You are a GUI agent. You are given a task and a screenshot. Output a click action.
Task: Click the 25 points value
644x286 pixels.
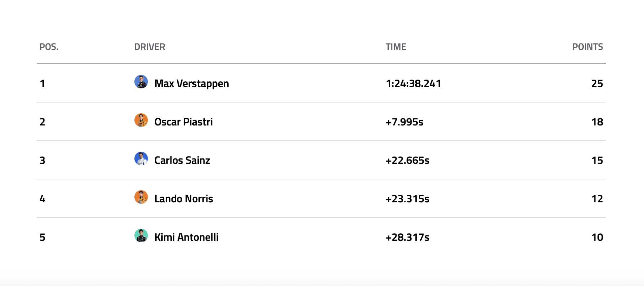point(597,84)
